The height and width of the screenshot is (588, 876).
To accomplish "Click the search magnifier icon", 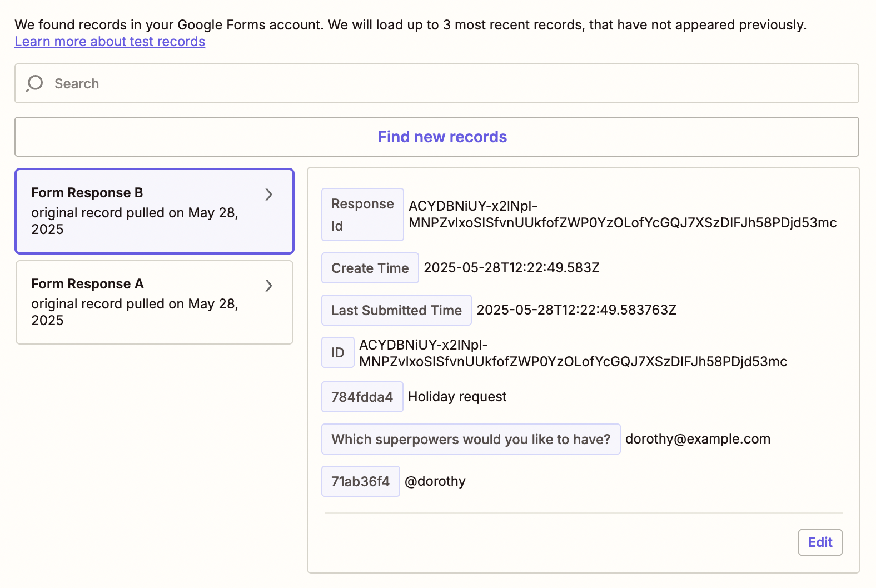I will tap(34, 83).
